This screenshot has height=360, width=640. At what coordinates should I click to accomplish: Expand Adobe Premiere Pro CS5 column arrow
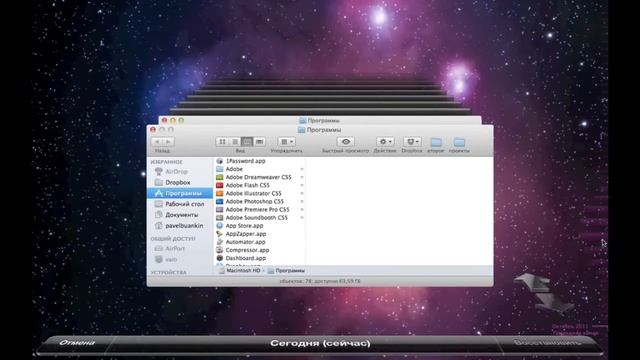(302, 209)
